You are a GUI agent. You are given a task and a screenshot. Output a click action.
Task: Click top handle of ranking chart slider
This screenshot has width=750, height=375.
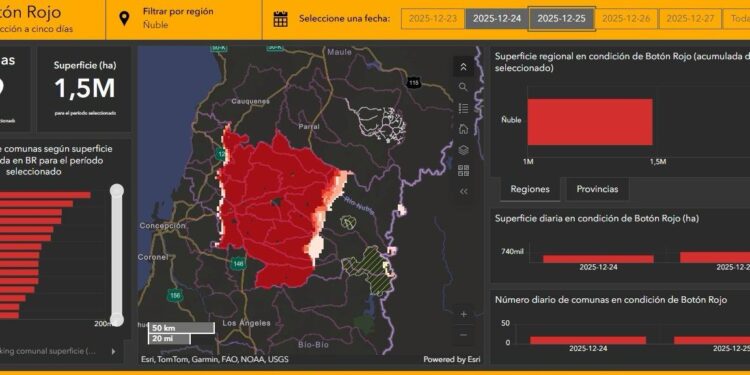pos(117,191)
